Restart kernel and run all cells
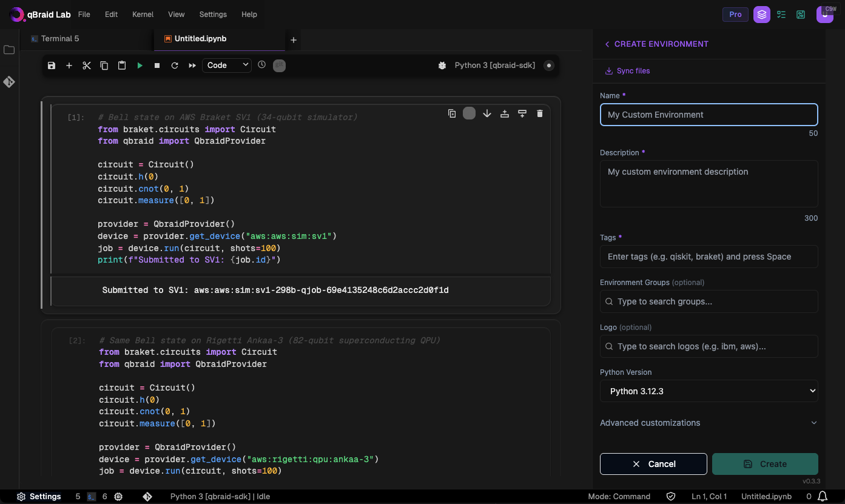The width and height of the screenshot is (845, 504). pos(192,66)
